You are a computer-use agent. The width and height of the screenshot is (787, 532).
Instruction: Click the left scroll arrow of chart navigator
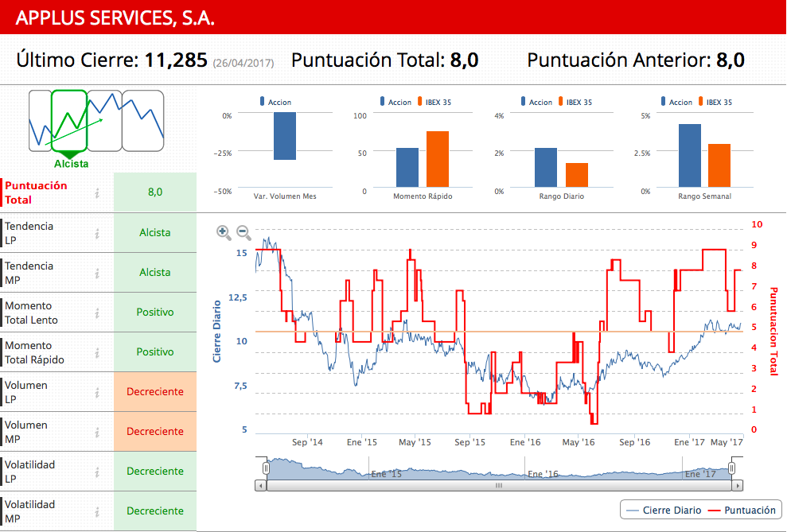[260, 485]
